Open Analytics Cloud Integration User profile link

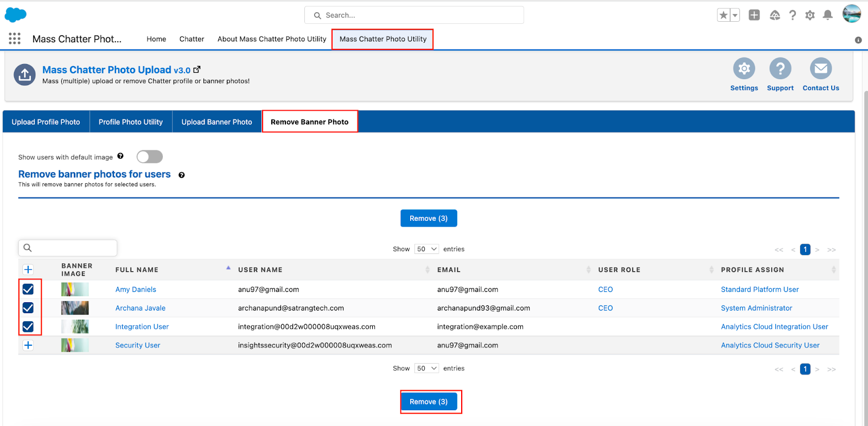pyautogui.click(x=774, y=327)
